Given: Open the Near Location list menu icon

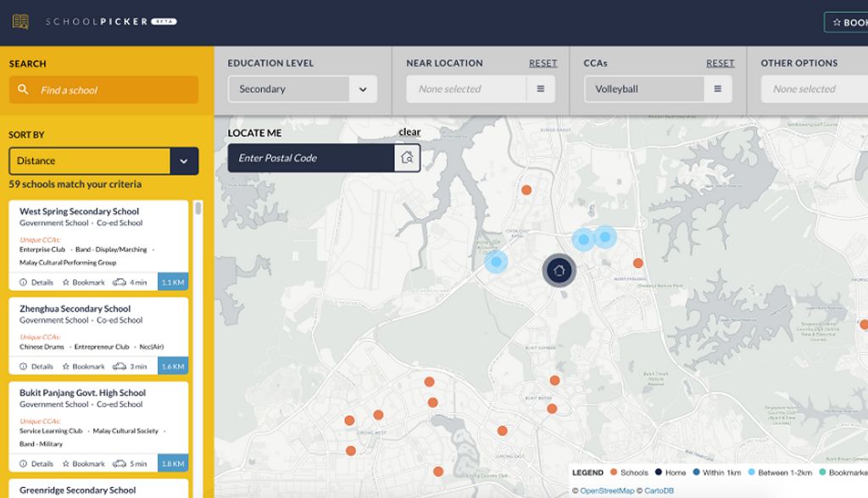Looking at the screenshot, I should click(x=540, y=88).
